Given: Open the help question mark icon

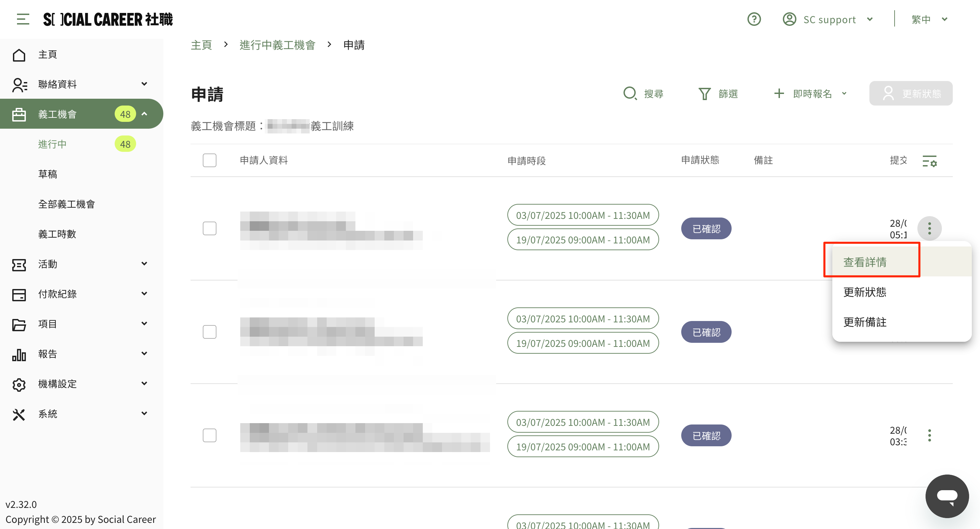Looking at the screenshot, I should coord(754,19).
